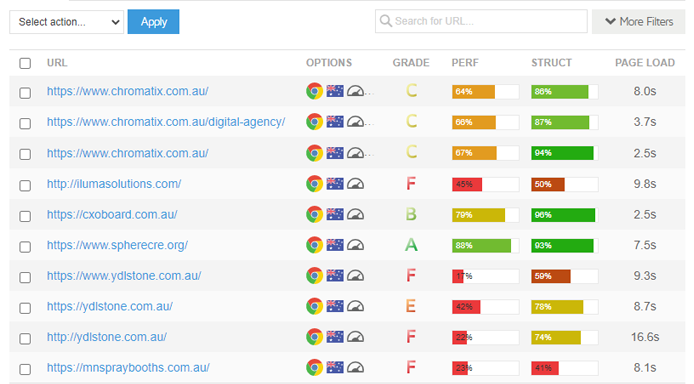The width and height of the screenshot is (694, 384).
Task: Select the ilumasolutions.com row checkbox
Action: click(25, 185)
